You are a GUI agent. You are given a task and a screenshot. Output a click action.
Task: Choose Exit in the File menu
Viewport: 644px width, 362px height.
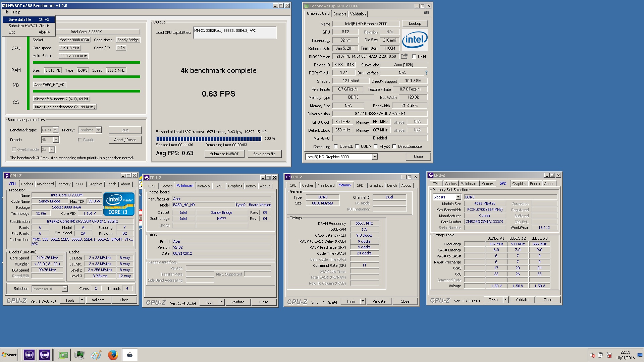[29, 32]
